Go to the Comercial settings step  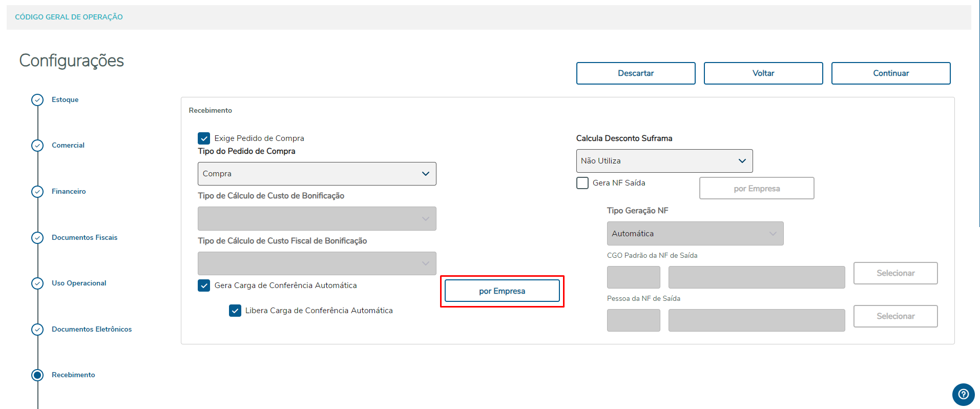click(68, 146)
